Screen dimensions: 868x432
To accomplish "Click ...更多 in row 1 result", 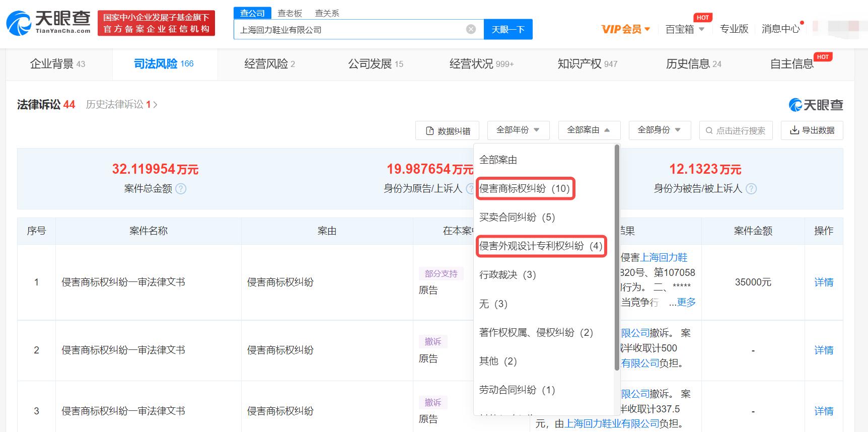I will (682, 302).
